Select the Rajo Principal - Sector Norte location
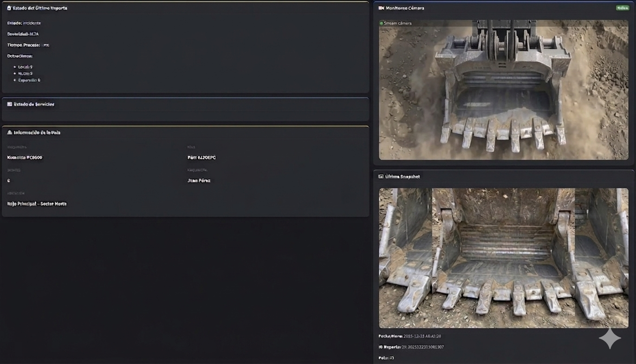The width and height of the screenshot is (636, 364). tap(37, 204)
